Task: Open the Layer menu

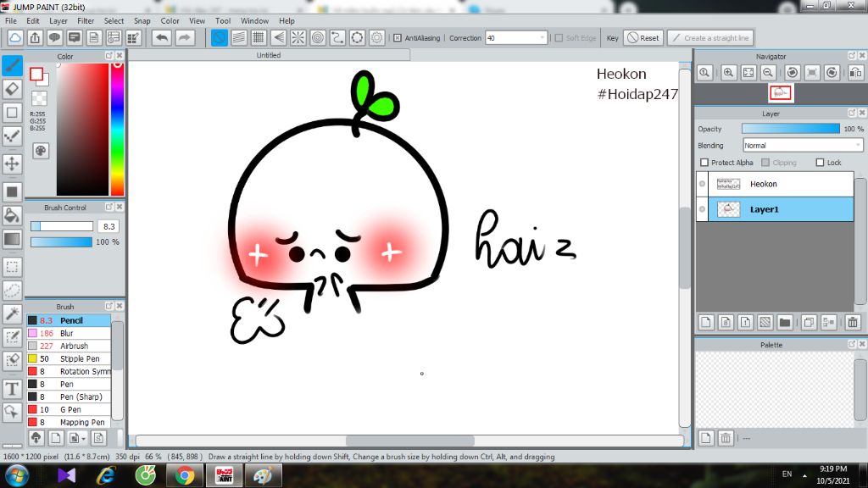Action: pos(58,20)
